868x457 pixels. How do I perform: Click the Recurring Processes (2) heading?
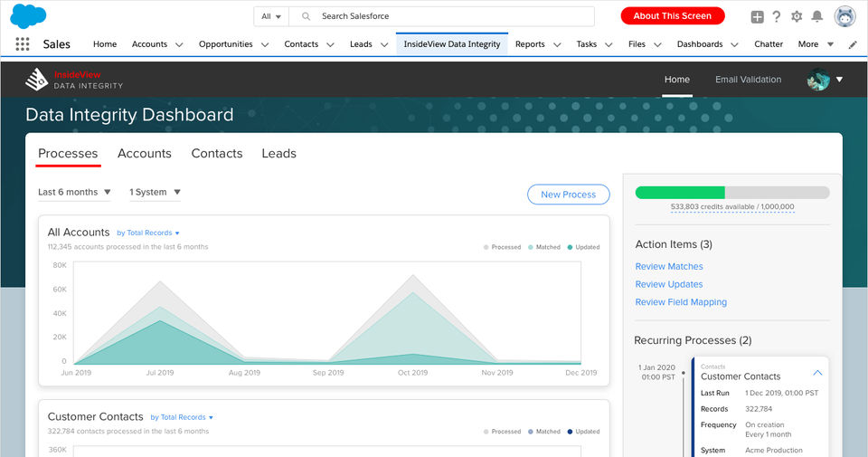[x=693, y=340]
